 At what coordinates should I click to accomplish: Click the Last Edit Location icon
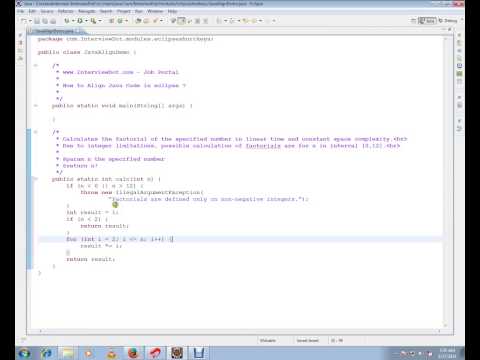[x=245, y=21]
